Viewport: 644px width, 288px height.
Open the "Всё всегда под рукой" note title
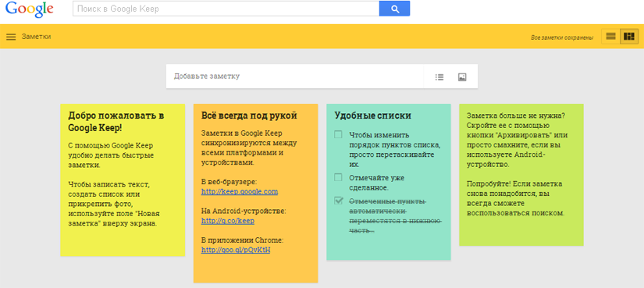249,116
